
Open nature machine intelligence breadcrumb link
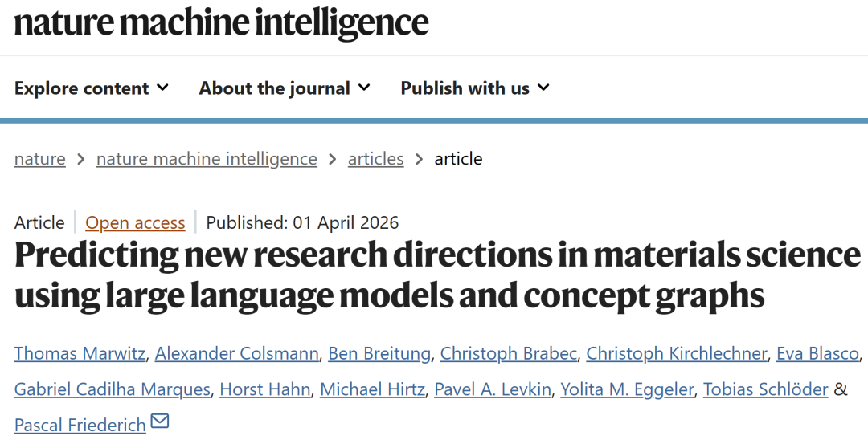pos(207,159)
